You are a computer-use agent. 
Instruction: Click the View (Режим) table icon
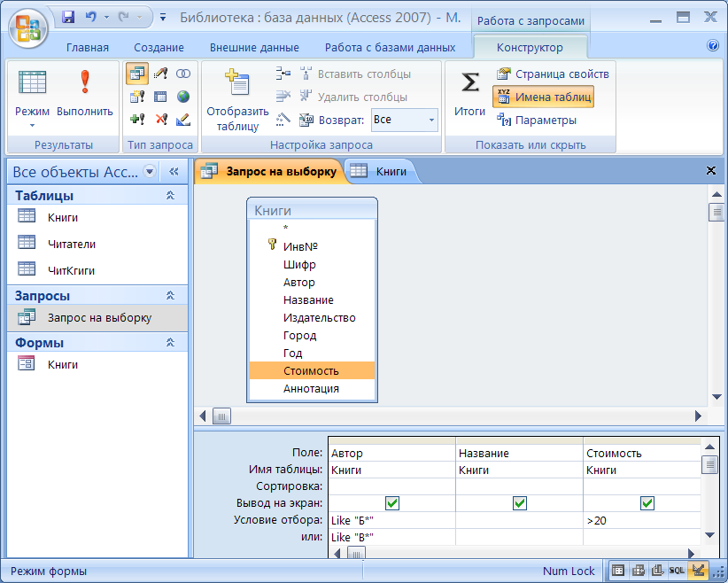click(x=32, y=82)
